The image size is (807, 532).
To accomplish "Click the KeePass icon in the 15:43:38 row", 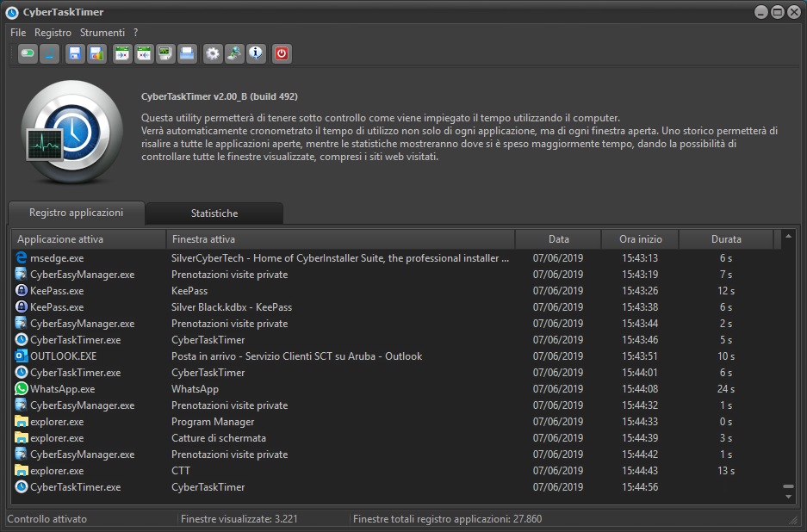I will [x=22, y=307].
